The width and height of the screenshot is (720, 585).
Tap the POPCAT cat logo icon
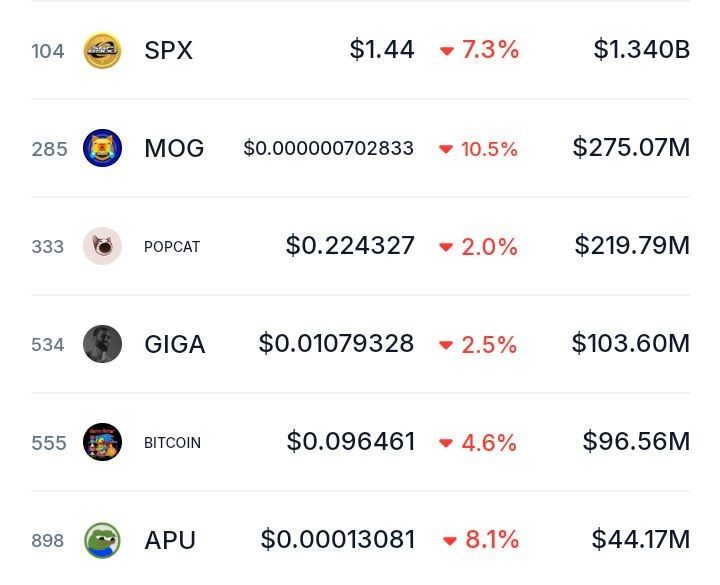pos(102,246)
